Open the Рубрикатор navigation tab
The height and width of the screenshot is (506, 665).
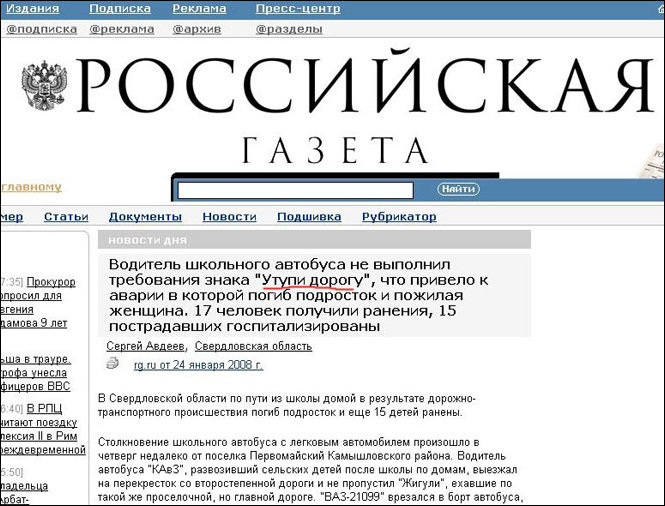pos(399,217)
